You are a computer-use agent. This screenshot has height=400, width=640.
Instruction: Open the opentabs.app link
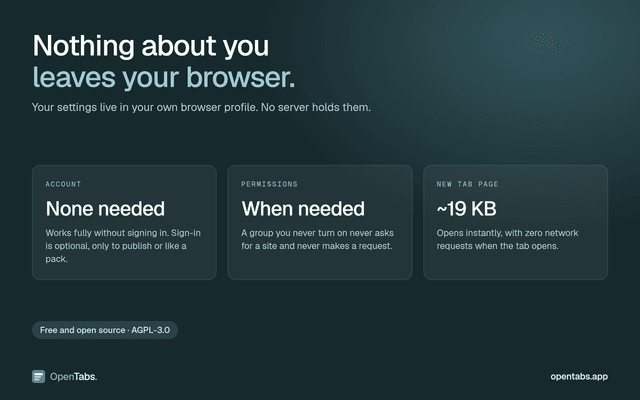pyautogui.click(x=579, y=376)
